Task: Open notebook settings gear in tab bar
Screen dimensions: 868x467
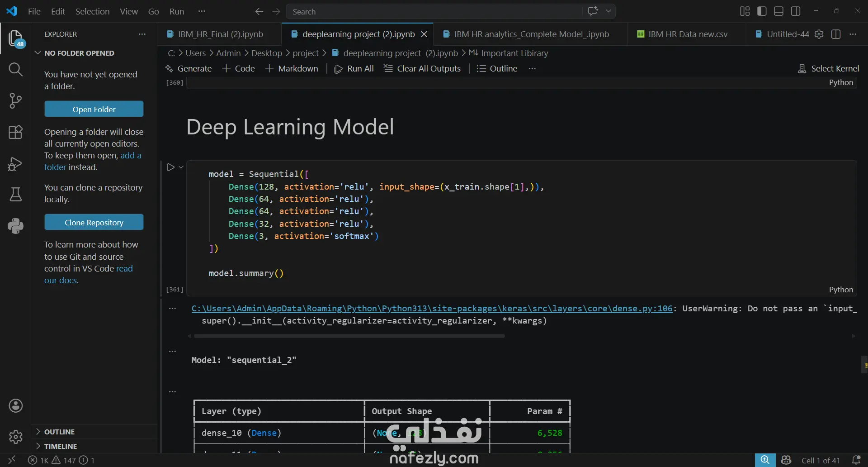Action: 819,34
